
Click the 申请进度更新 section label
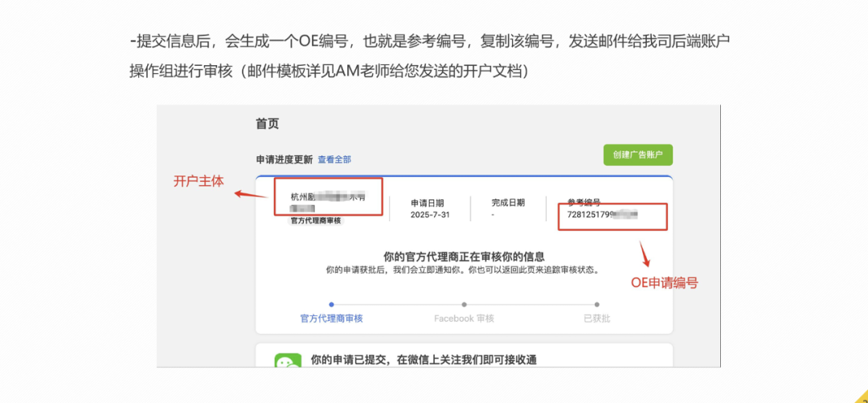tap(285, 159)
